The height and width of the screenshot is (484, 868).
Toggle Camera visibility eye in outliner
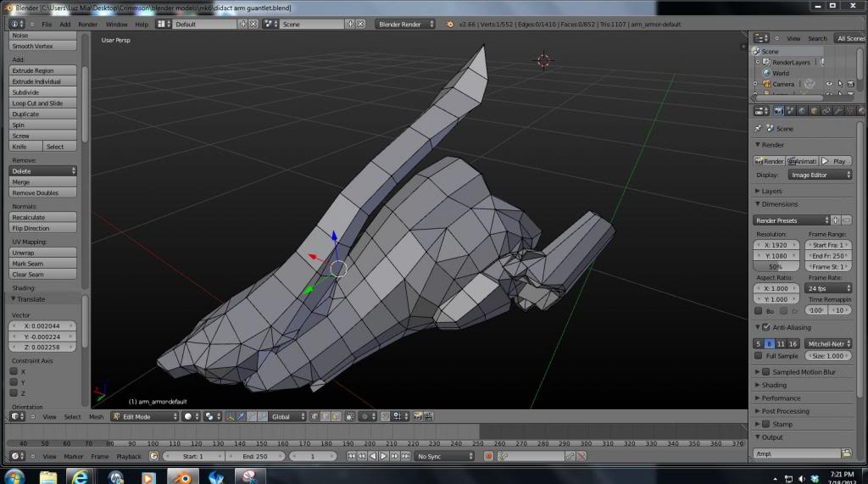click(829, 84)
